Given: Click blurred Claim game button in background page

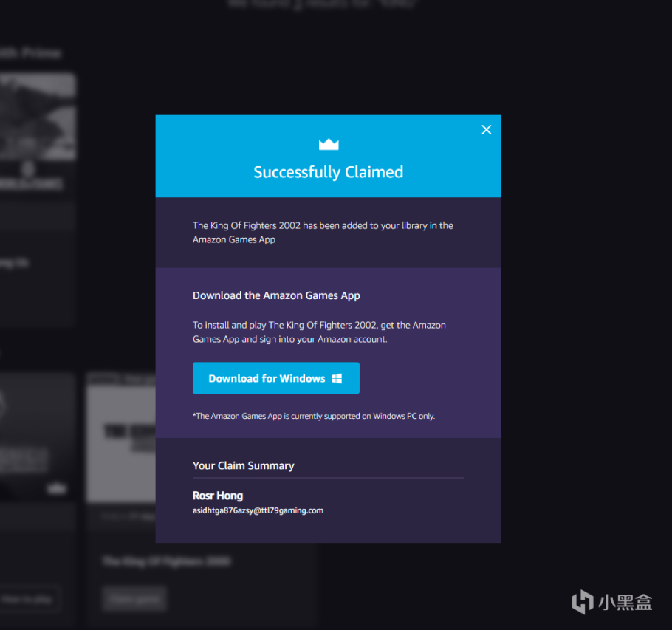Looking at the screenshot, I should tap(134, 598).
